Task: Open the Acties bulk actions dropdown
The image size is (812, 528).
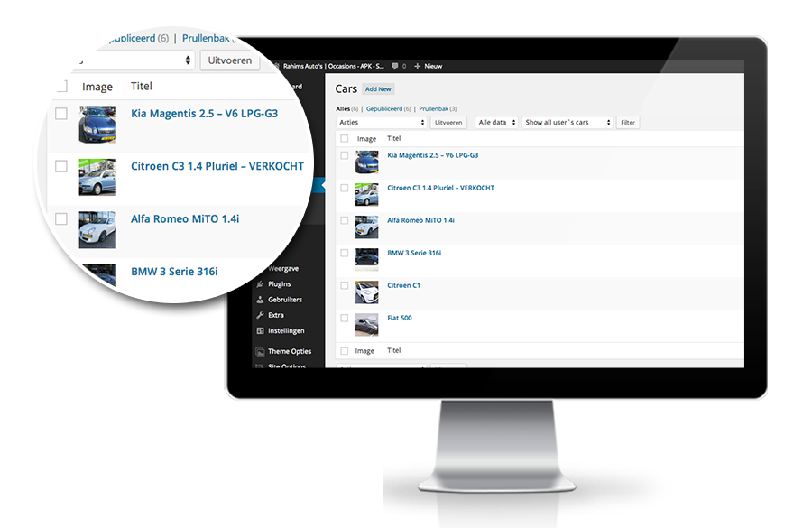Action: tap(382, 122)
